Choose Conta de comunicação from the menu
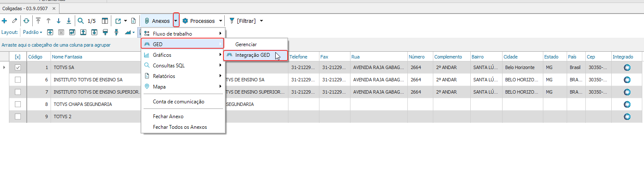 coord(183,102)
